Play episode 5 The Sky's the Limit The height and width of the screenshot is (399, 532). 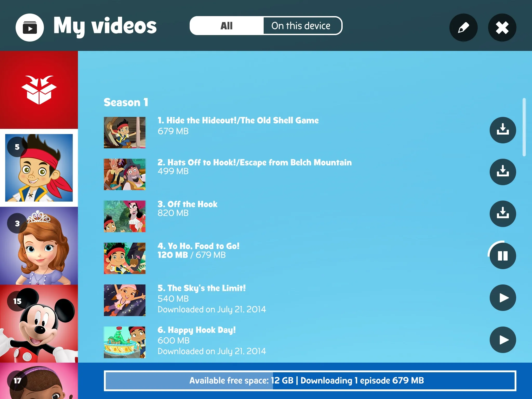(x=503, y=298)
